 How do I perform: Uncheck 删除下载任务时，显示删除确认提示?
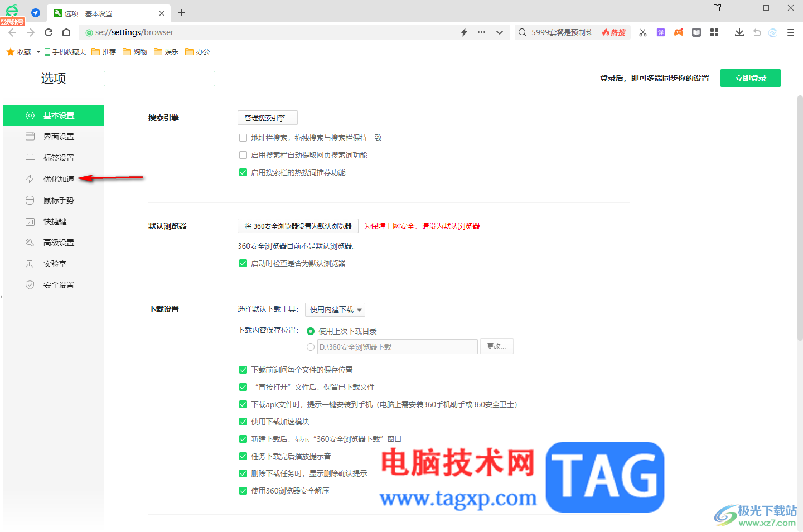(243, 473)
